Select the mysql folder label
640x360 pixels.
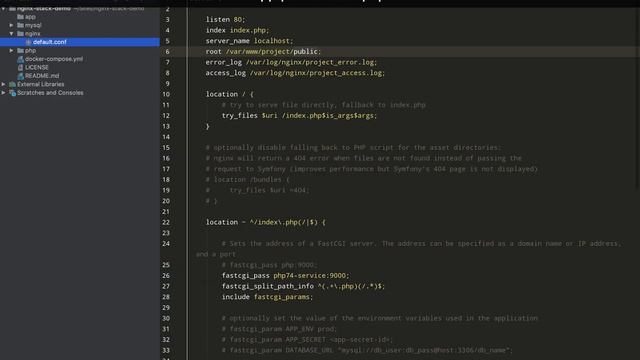pyautogui.click(x=33, y=25)
